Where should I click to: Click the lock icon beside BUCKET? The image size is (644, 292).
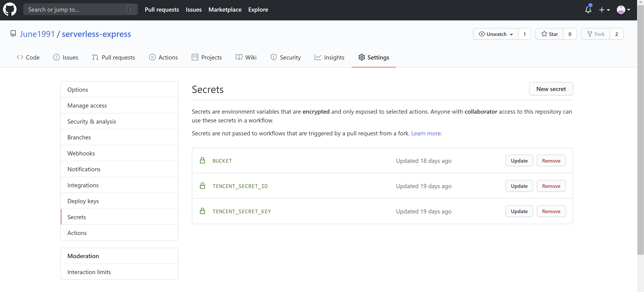pos(202,160)
